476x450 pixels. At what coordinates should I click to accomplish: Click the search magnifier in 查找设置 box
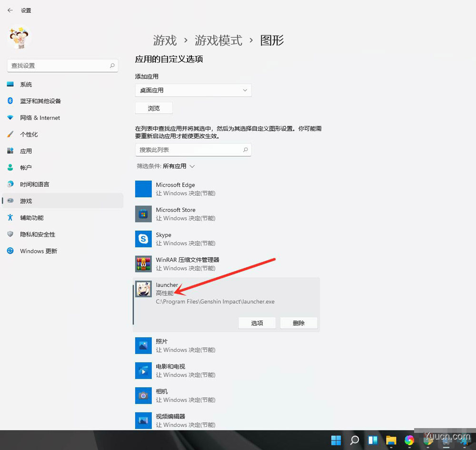pyautogui.click(x=112, y=65)
